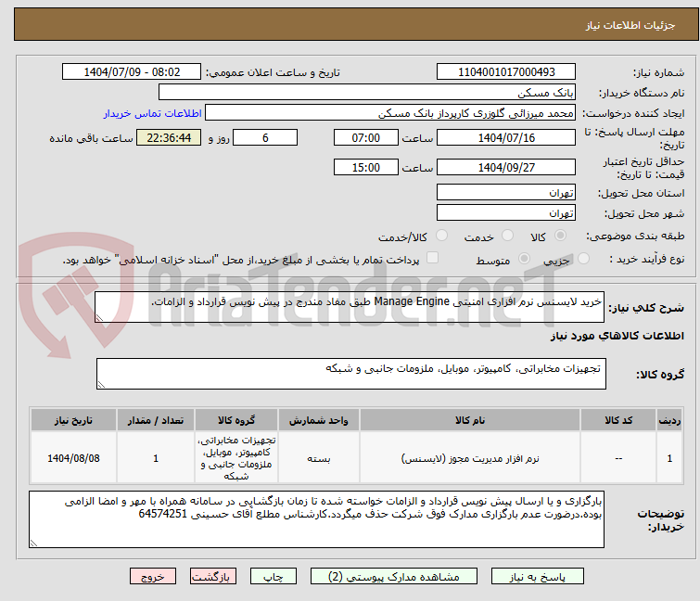Click the announcement date field 1404/07/09 - 08:02
700x601 pixels.
click(132, 72)
